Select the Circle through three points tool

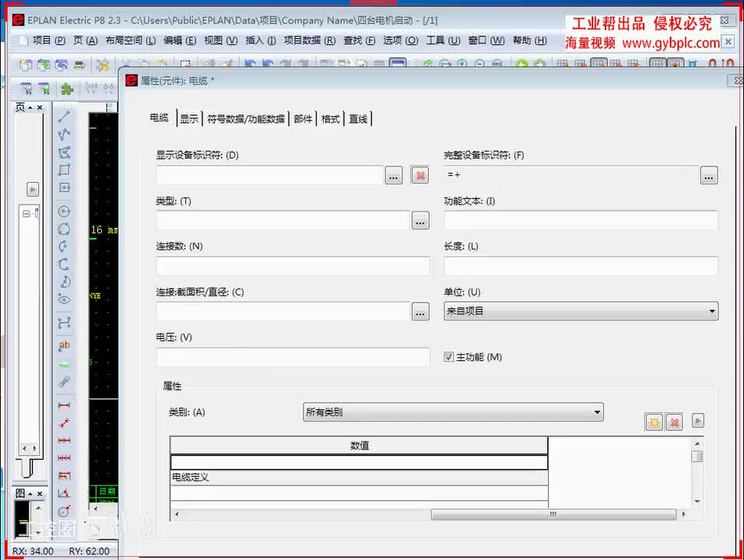64,229
